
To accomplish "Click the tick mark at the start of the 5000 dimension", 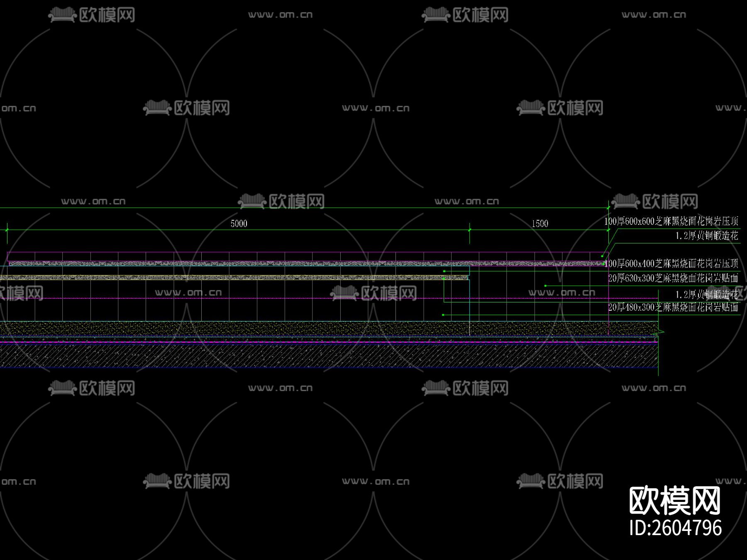I will (7, 230).
